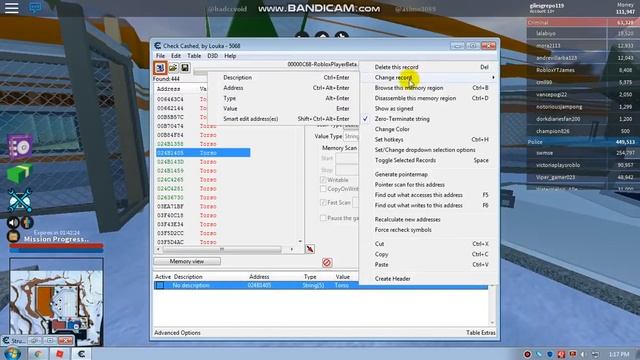Click the Chrome taskbar icon
640x360 pixels.
(x=38, y=354)
